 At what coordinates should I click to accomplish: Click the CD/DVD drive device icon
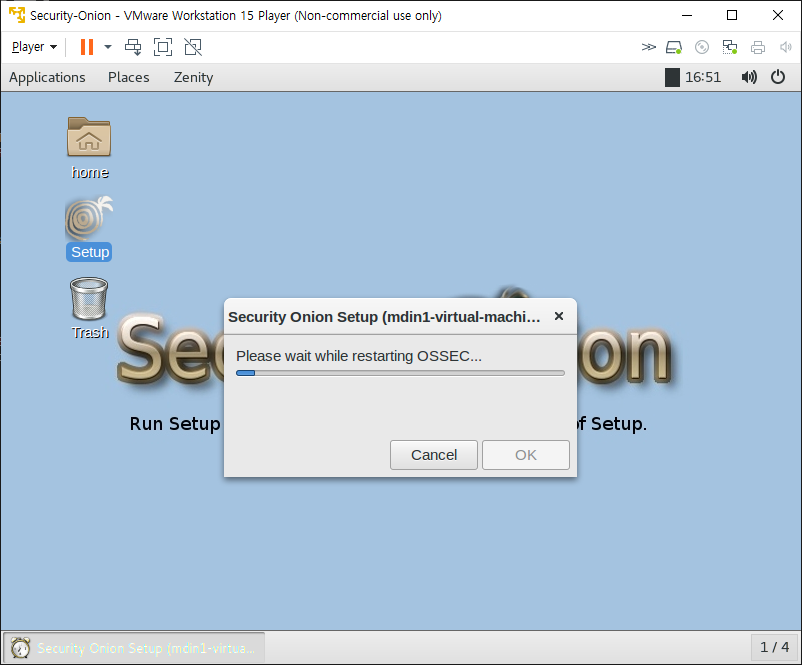pyautogui.click(x=702, y=47)
